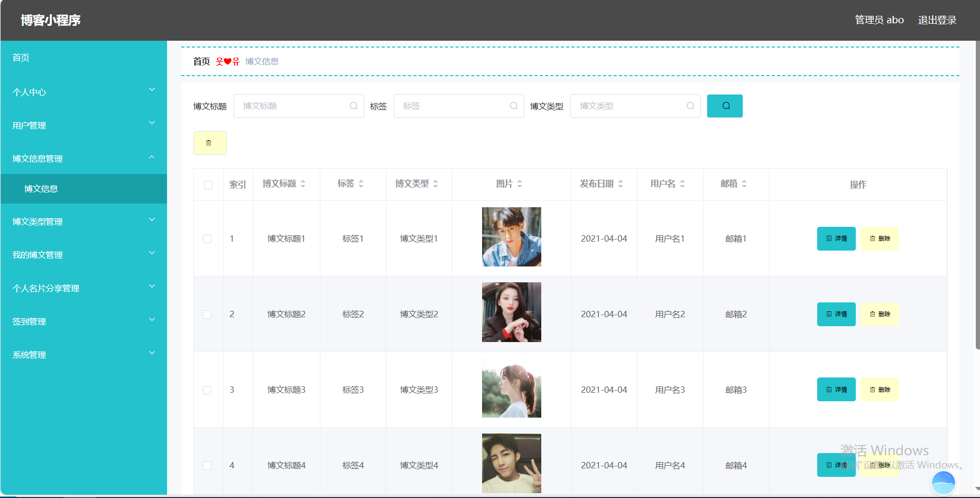This screenshot has height=498, width=980.
Task: Click in the 博文类型 search input
Action: 635,106
